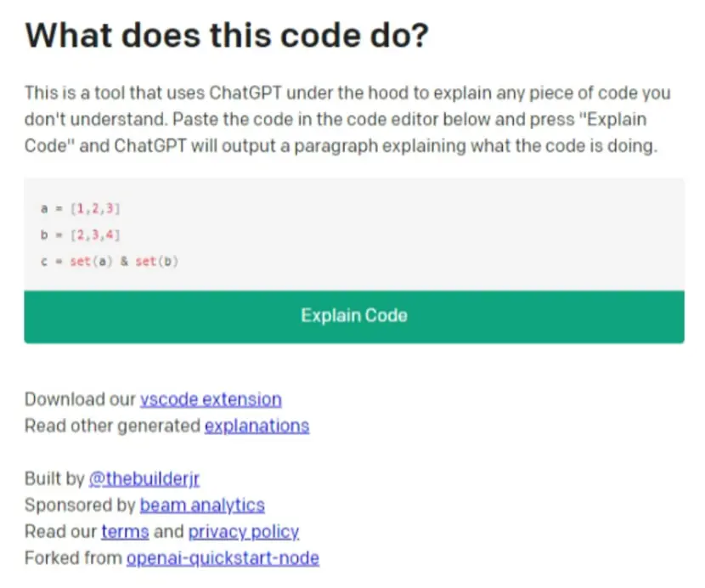Click the code line c = set(a) & set(b)
705x588 pixels.
click(x=110, y=262)
